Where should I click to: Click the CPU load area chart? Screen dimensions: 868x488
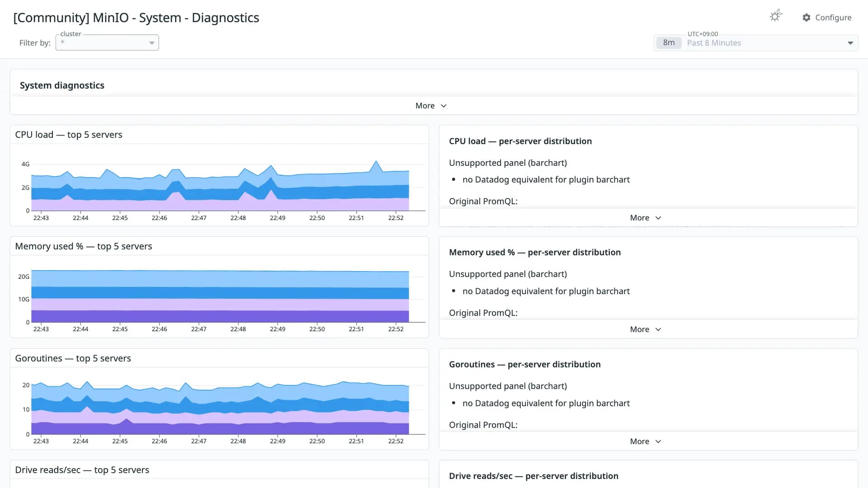(220, 186)
